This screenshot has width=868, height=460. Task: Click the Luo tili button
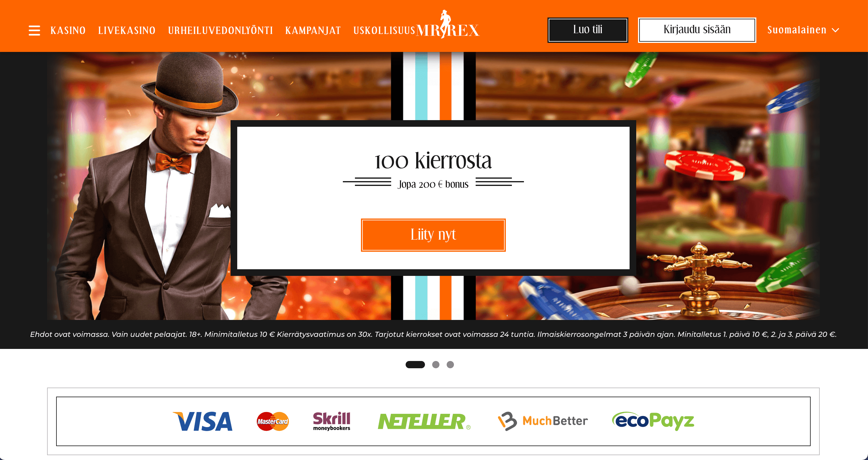coord(588,30)
